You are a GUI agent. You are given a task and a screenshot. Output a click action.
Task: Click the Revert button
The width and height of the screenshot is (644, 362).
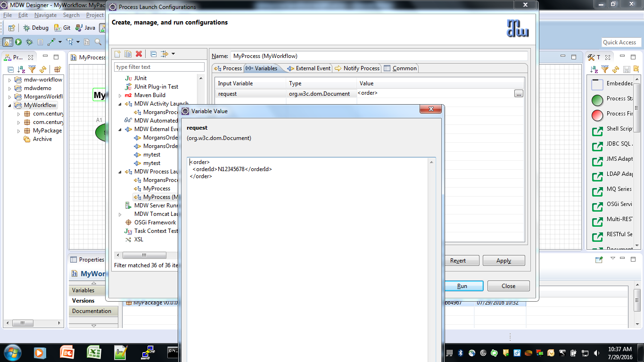(458, 261)
